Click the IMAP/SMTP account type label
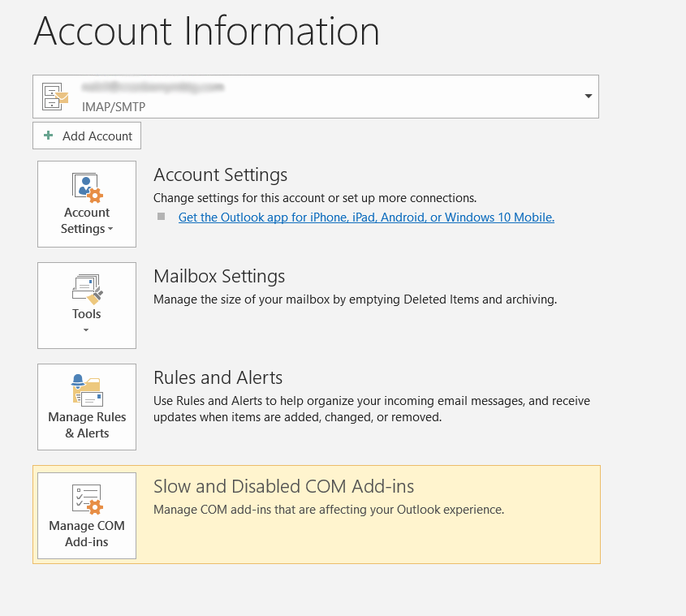 [x=114, y=107]
